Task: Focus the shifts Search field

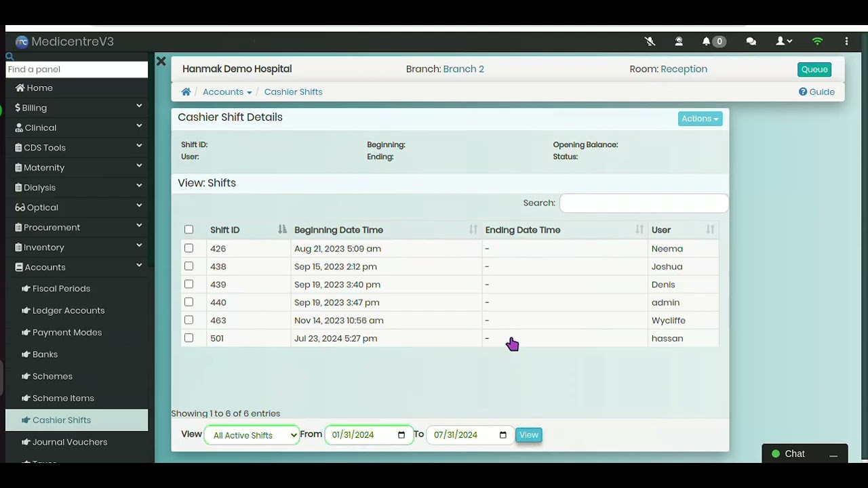Action: 644,203
